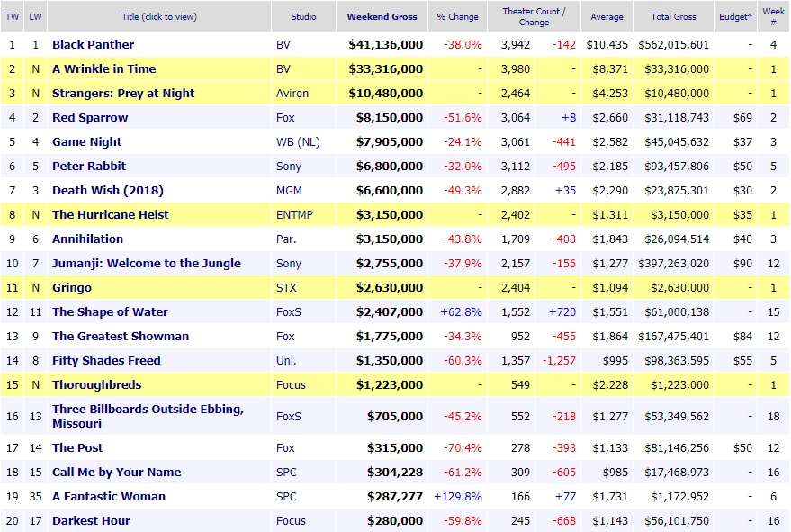
Task: Click Focus studio in Thoroughbreds row
Action: [291, 384]
